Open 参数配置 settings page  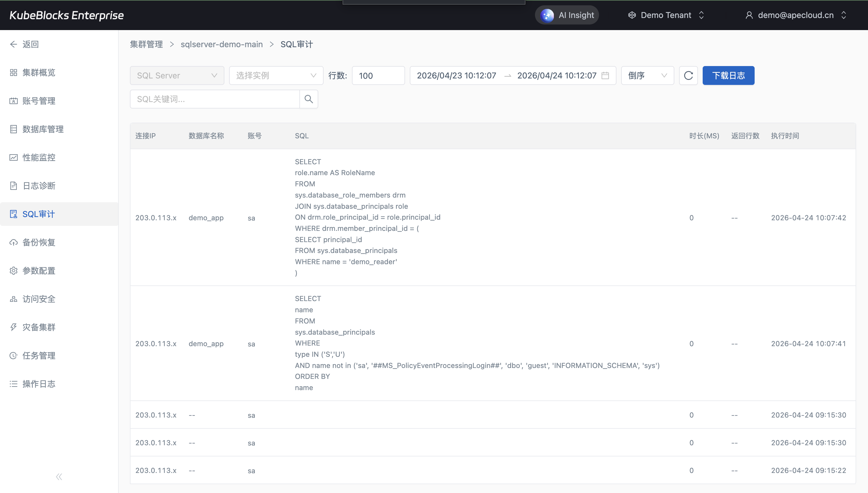39,271
